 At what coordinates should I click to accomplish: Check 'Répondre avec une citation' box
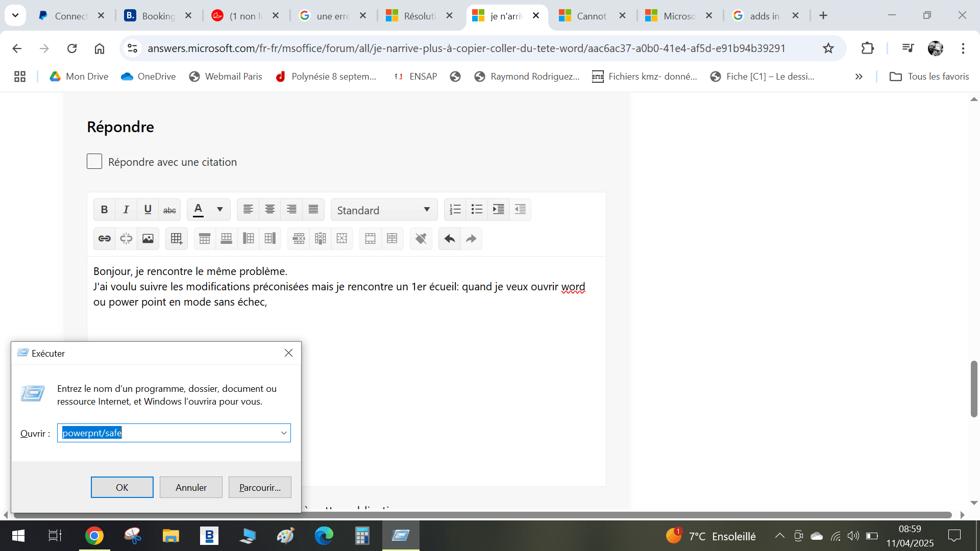coord(94,162)
